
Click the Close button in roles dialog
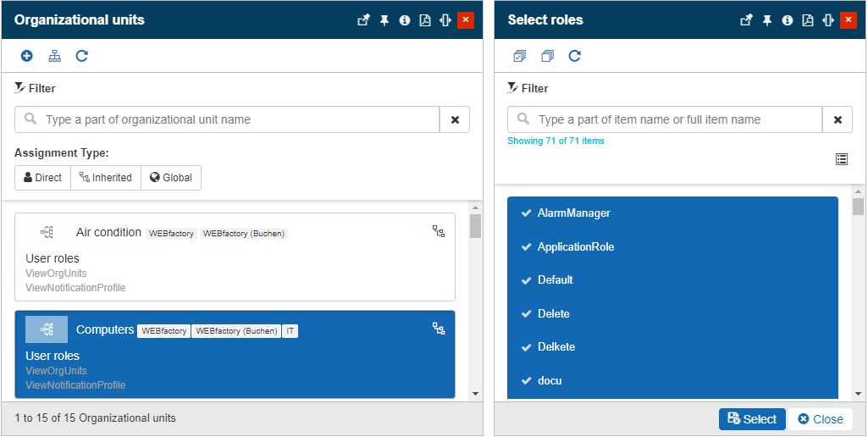(x=821, y=419)
